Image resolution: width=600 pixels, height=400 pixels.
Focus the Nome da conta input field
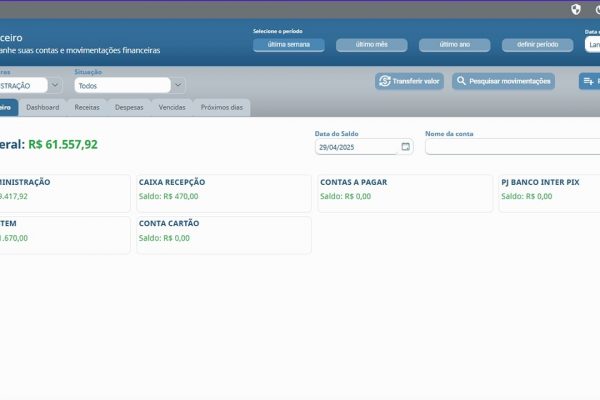pyautogui.click(x=512, y=147)
